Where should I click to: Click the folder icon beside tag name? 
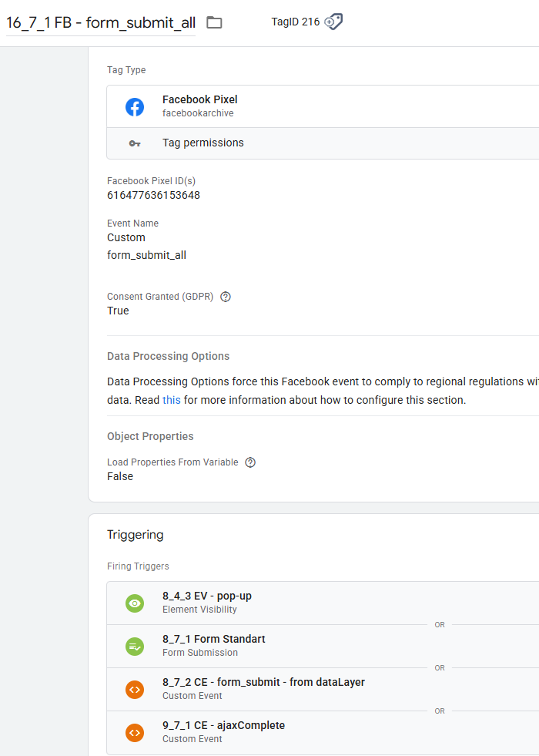coord(214,22)
